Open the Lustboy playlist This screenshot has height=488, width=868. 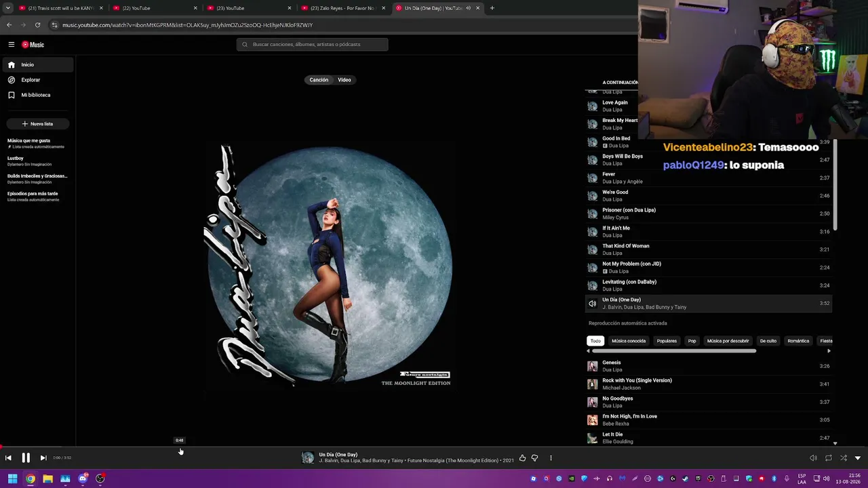point(38,161)
